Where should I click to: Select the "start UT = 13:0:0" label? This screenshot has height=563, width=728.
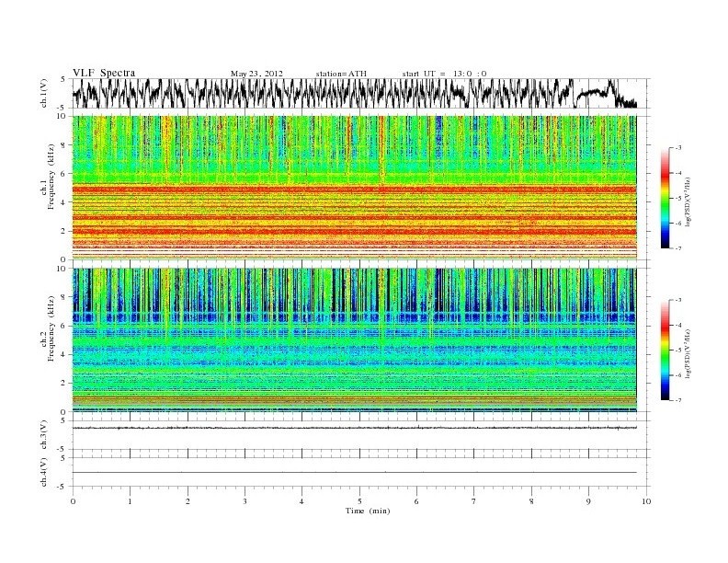[444, 74]
